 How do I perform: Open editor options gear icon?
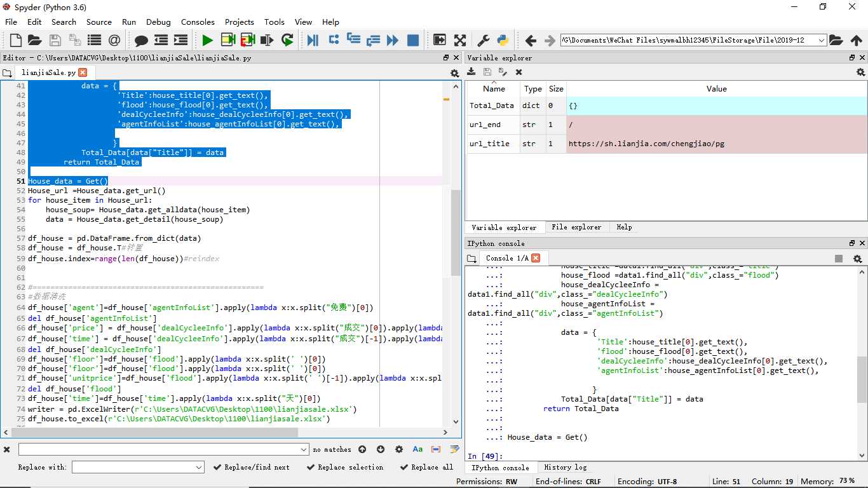[x=454, y=73]
